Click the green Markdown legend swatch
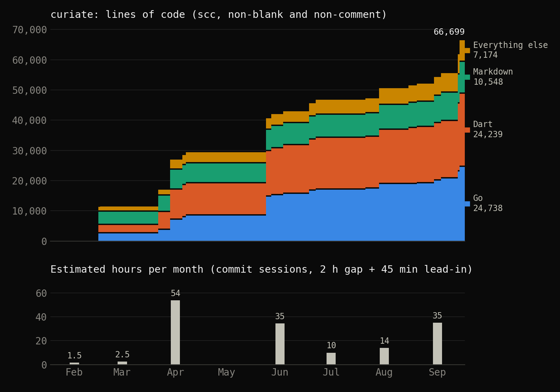This screenshot has height=392, width=560. 467,77
